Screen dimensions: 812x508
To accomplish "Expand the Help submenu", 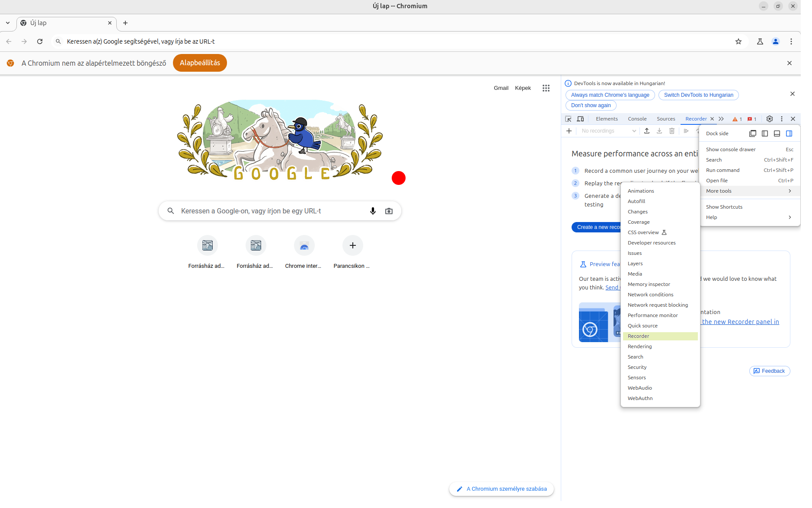I will pos(750,217).
